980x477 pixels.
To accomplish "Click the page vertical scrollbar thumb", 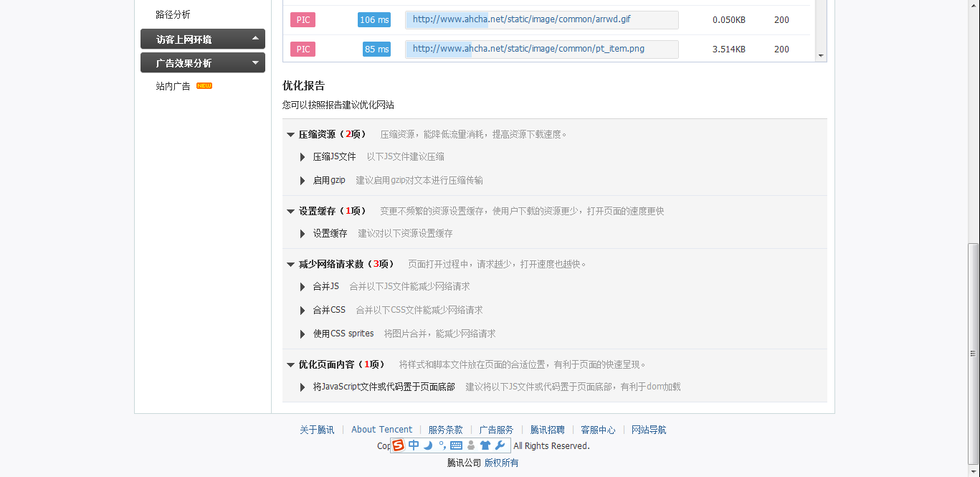I will [973, 353].
